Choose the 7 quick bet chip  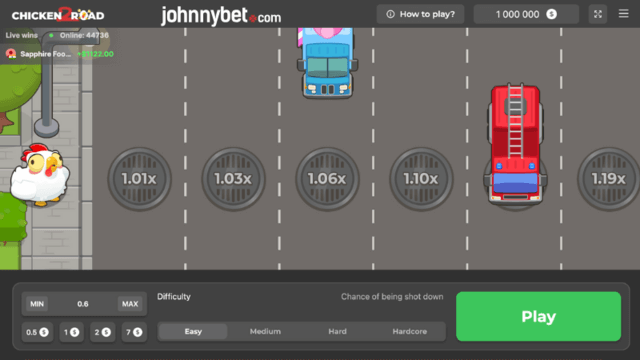pos(134,332)
